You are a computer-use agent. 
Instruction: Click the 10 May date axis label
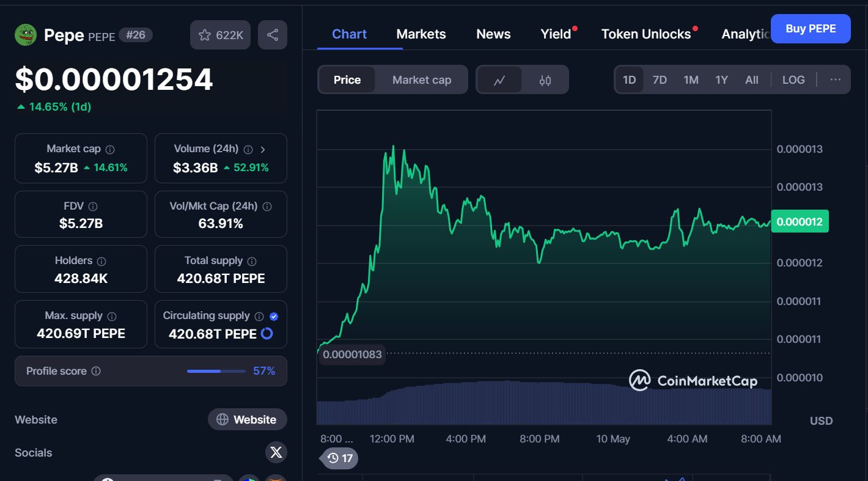tap(612, 439)
